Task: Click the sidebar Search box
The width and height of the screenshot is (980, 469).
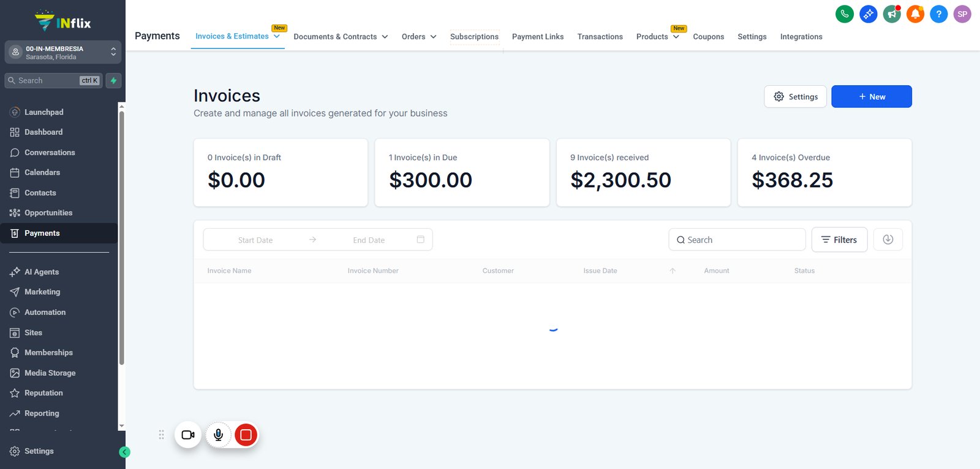Action: tap(53, 80)
